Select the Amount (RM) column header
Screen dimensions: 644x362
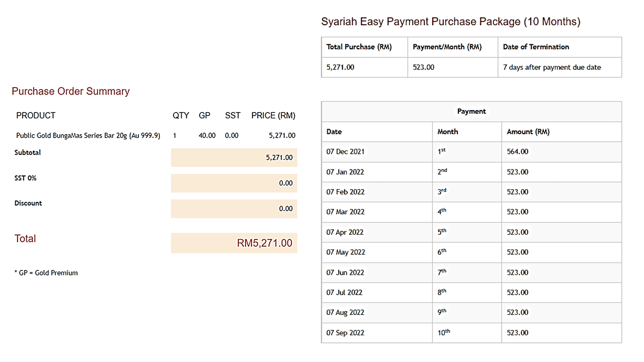point(528,132)
